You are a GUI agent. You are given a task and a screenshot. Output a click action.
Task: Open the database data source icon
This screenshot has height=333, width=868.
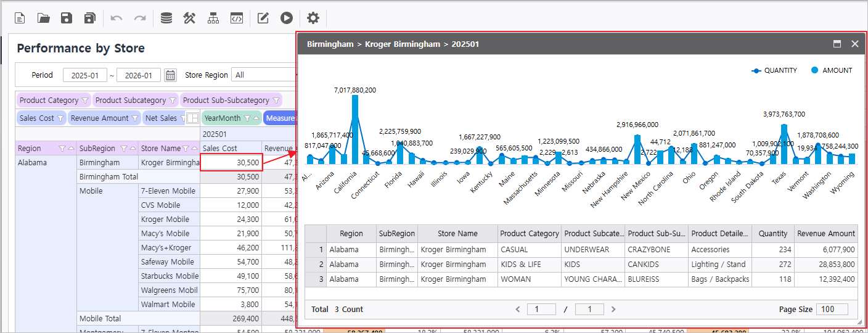pyautogui.click(x=166, y=18)
